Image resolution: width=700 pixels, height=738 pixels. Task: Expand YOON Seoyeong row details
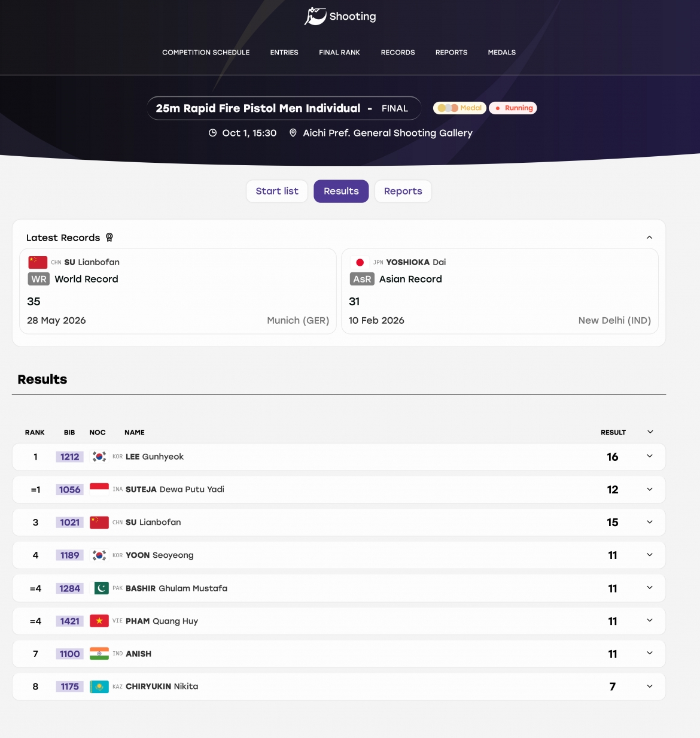pos(650,555)
